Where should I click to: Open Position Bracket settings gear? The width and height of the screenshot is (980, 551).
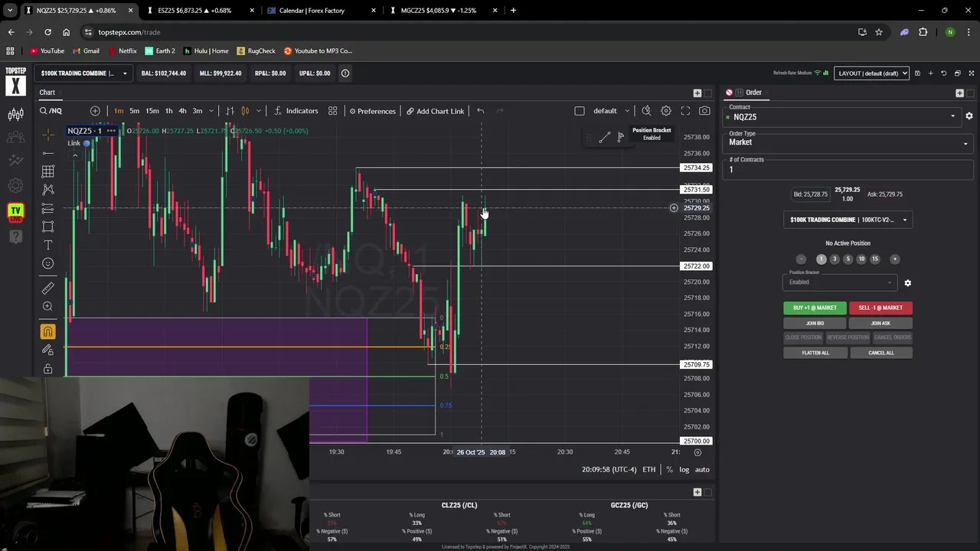tap(908, 283)
